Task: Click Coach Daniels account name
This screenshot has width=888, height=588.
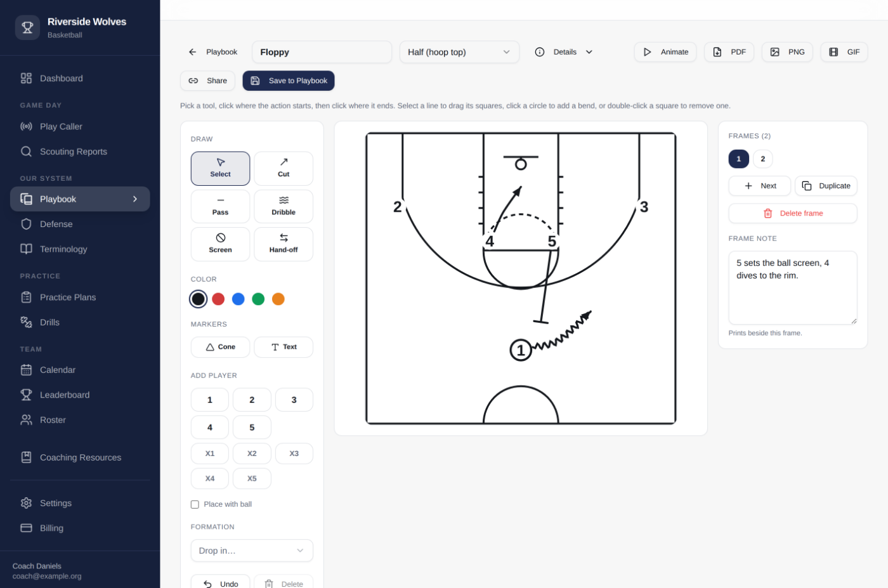Action: 37,566
